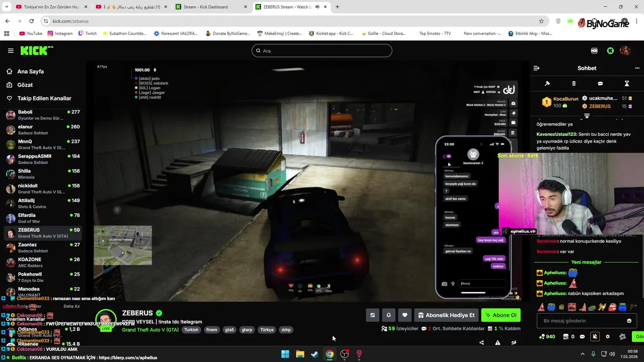The width and height of the screenshot is (644, 362).
Task: Open the elanur channel
Action: (x=43, y=130)
